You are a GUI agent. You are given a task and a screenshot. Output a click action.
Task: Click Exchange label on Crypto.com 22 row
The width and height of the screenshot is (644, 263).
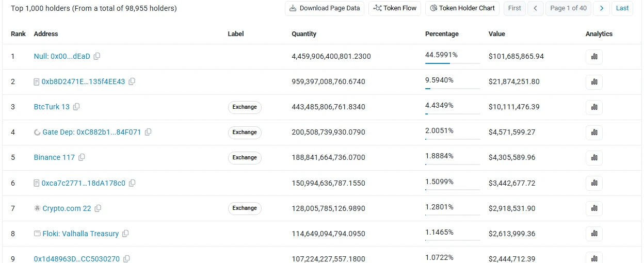click(245, 208)
